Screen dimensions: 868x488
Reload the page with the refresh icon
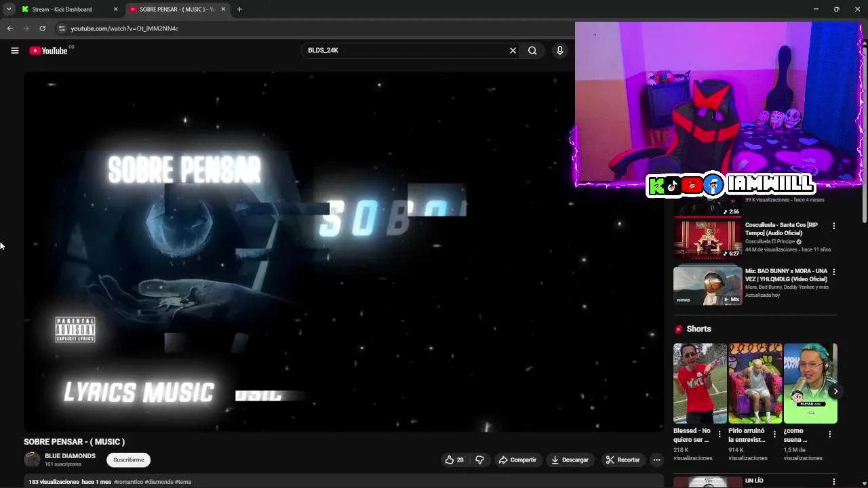[x=42, y=28]
